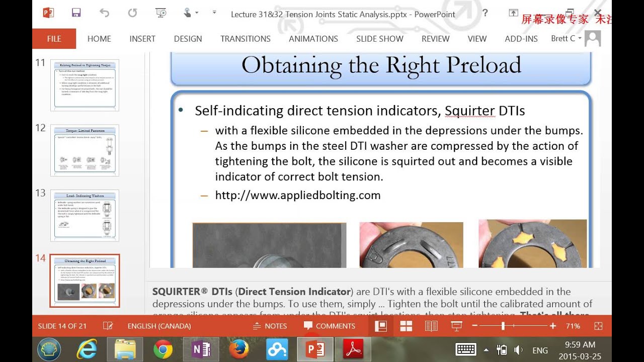Open the SLIDE SHOW ribbon tab

pos(380,39)
